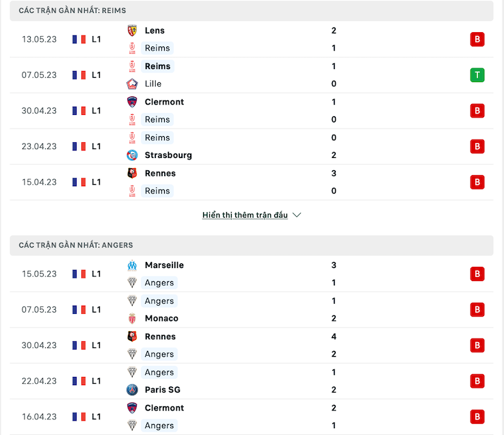Open the Strasbourg team name link
The image size is (504, 435).
[x=168, y=155]
